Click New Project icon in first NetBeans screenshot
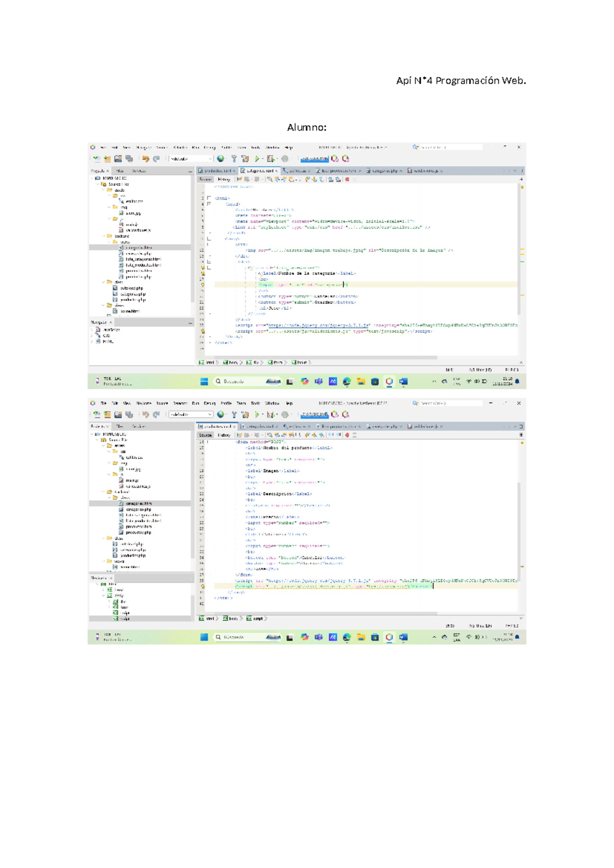The height and width of the screenshot is (868, 614). click(107, 159)
